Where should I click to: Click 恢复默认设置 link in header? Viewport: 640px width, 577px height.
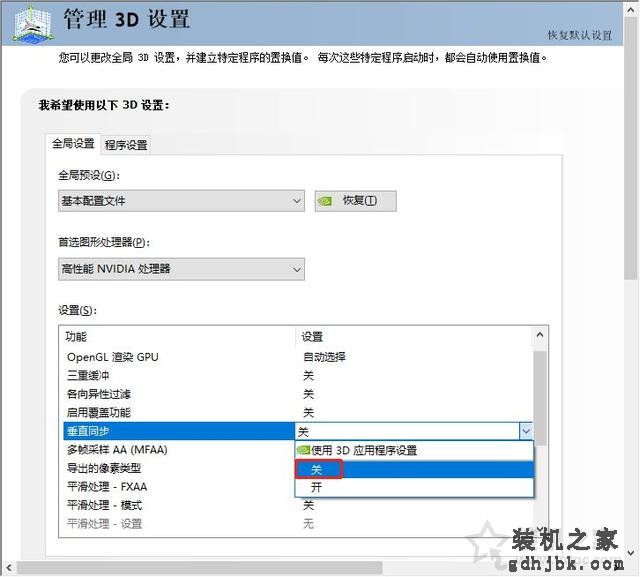[580, 35]
